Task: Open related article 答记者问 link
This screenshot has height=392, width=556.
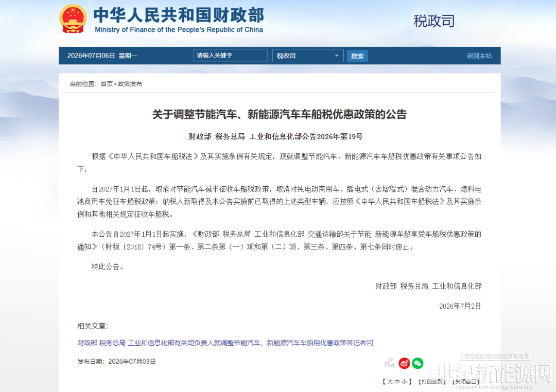Action: (x=225, y=343)
